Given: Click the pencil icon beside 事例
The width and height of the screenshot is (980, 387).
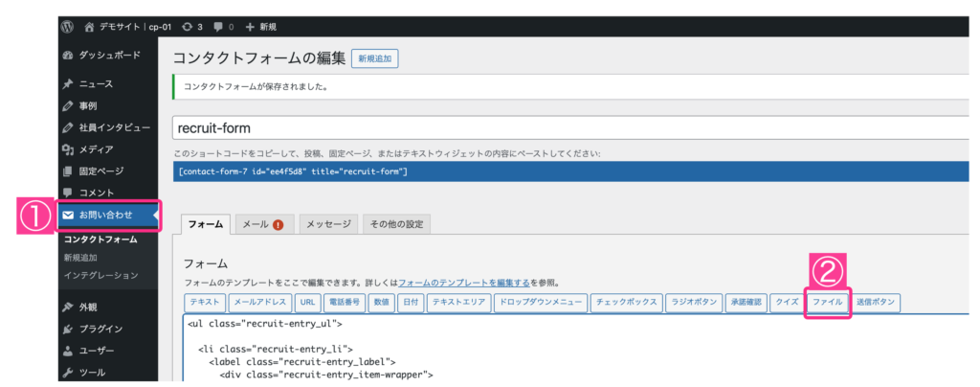Looking at the screenshot, I should coord(68,106).
